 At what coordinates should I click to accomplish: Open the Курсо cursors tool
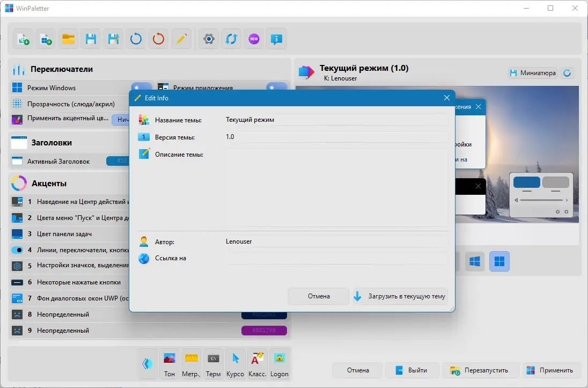coord(235,364)
